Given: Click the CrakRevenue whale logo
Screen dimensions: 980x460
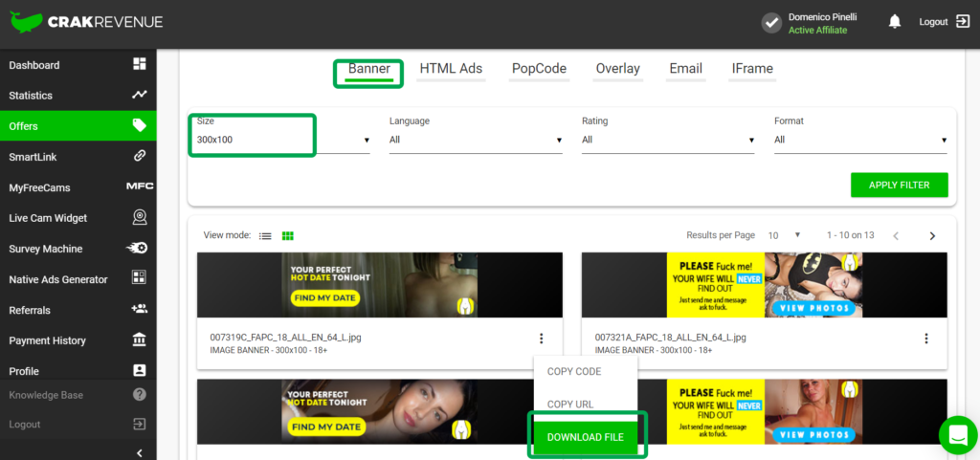Looking at the screenshot, I should pos(26,22).
